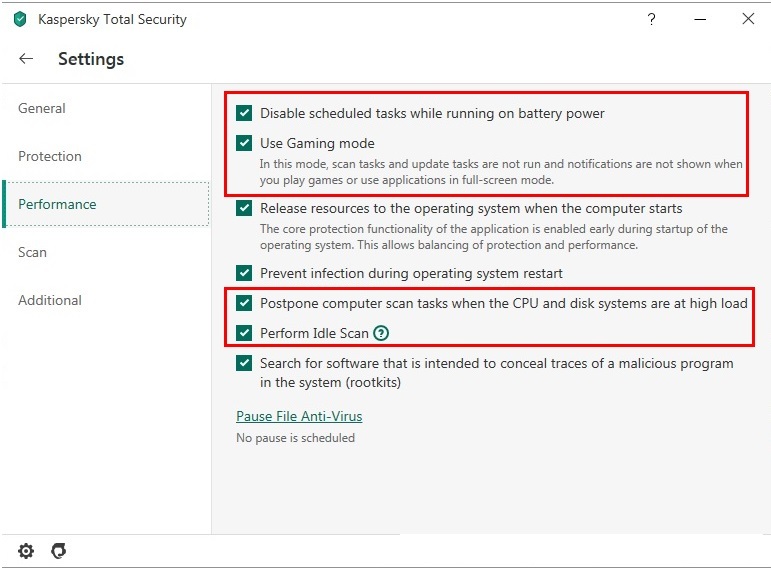Click the back arrow next to Settings
The height and width of the screenshot is (570, 771).
tap(26, 59)
